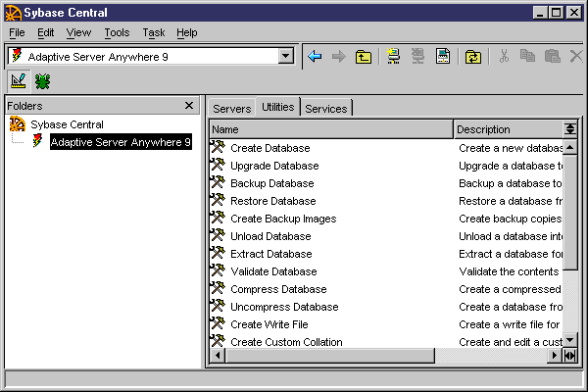Click the vertical scrollbar down arrow
The height and width of the screenshot is (392, 588).
(570, 340)
